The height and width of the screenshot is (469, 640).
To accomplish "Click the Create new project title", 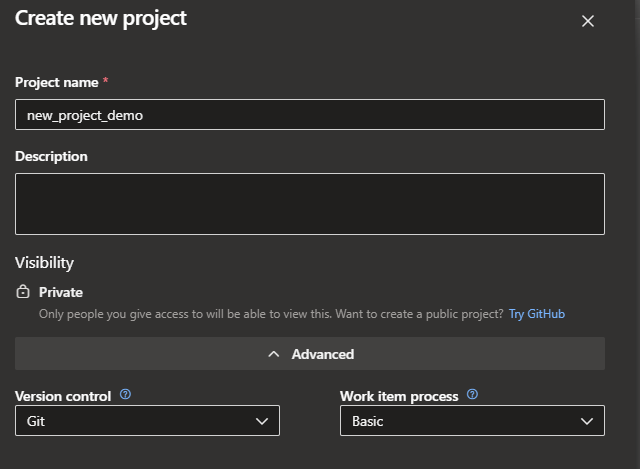I will (101, 18).
